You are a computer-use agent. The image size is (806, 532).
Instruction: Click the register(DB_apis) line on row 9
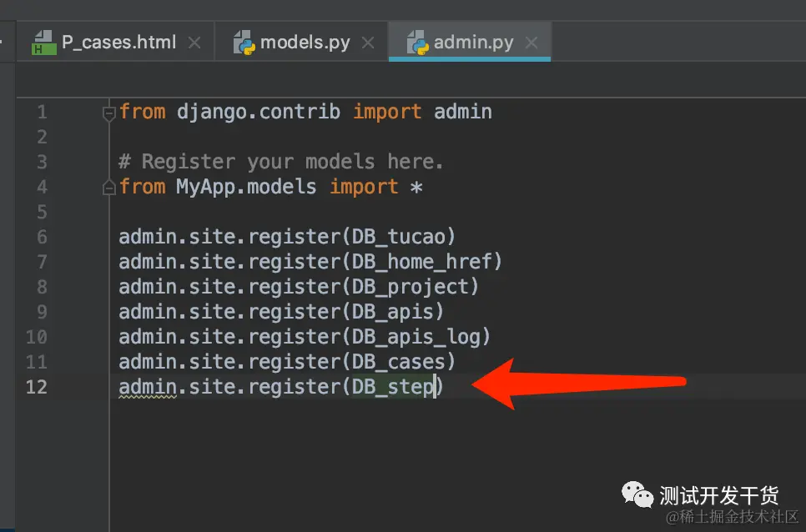click(x=281, y=312)
